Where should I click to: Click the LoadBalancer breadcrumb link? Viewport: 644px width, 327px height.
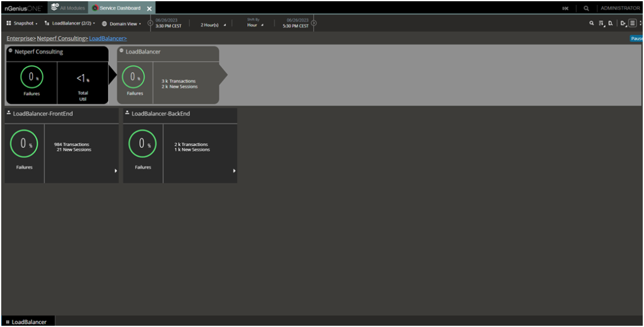coord(108,38)
